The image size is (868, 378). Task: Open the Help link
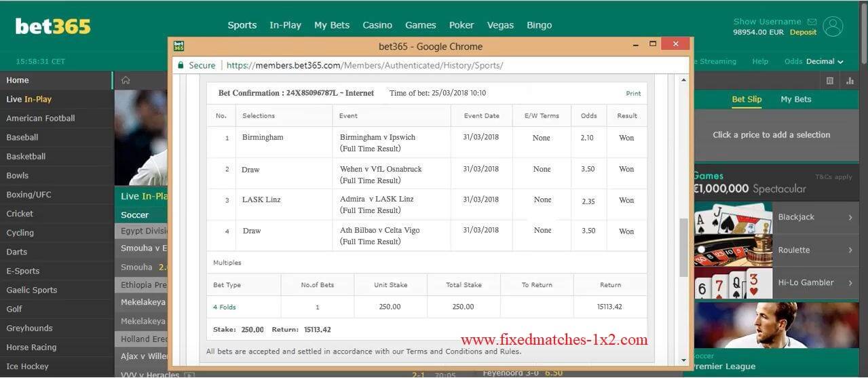pos(760,61)
